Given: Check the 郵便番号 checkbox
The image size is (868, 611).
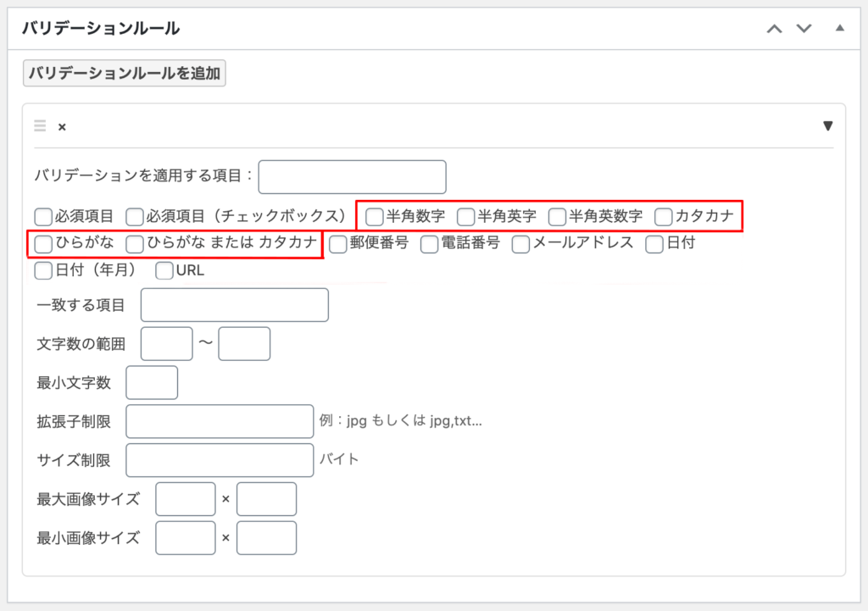Looking at the screenshot, I should (x=338, y=243).
